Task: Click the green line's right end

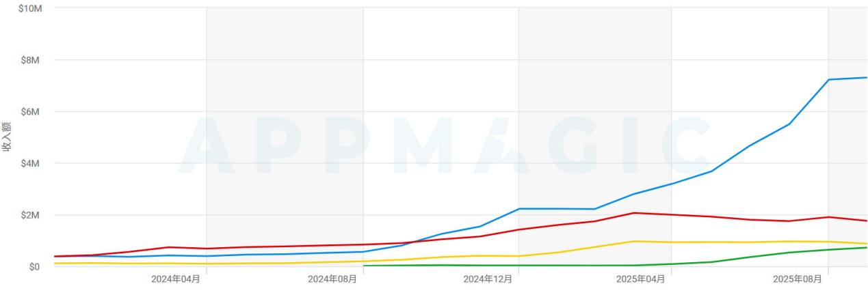Action: [x=866, y=247]
